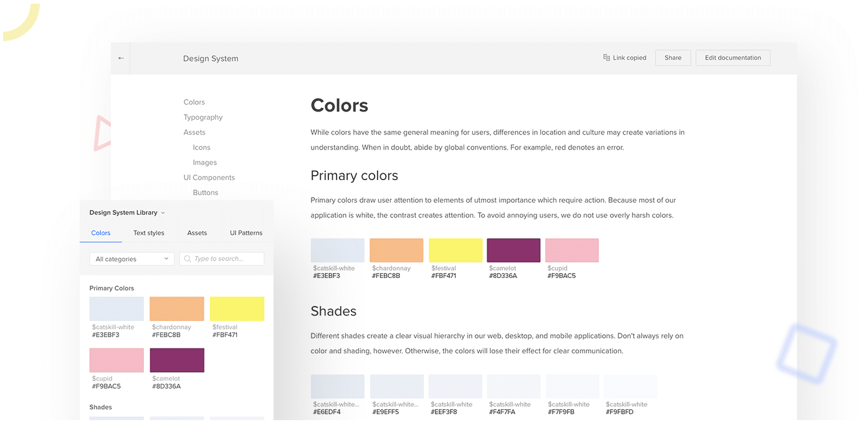
Task: Pick the $festival yellow swatch in library
Action: (237, 309)
